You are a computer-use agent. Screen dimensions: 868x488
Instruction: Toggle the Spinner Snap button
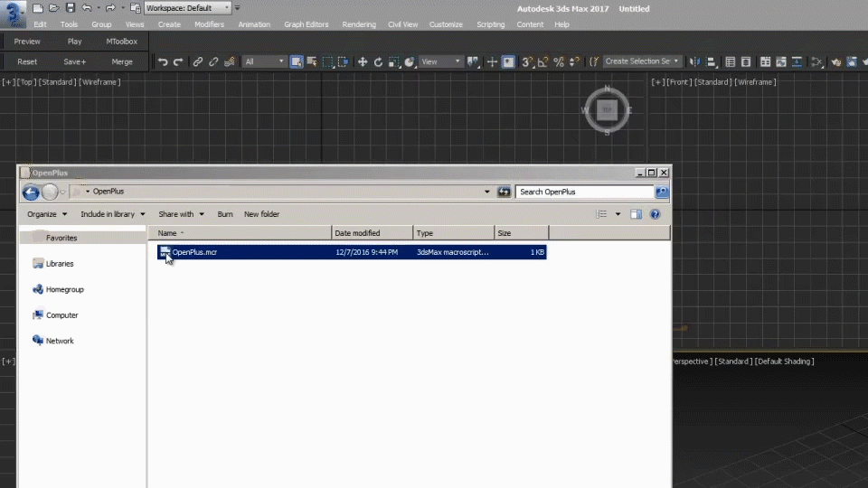pos(574,62)
